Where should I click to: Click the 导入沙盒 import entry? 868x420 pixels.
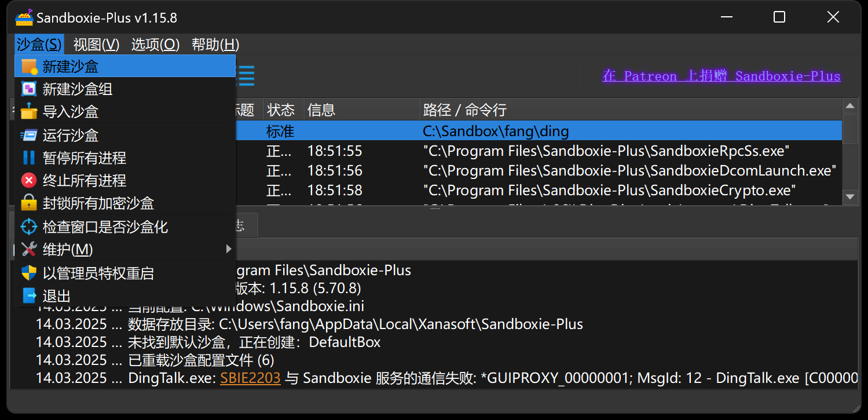pyautogui.click(x=125, y=111)
